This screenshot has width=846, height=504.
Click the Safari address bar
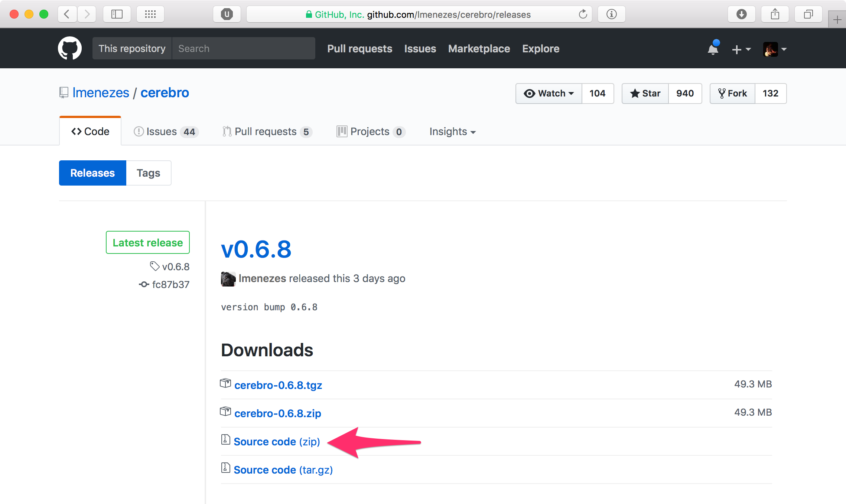click(419, 14)
